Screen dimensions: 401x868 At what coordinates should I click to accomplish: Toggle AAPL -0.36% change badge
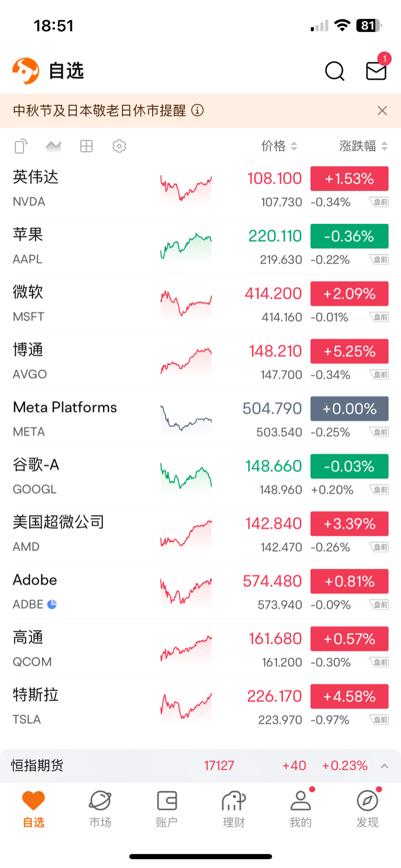pyautogui.click(x=349, y=236)
